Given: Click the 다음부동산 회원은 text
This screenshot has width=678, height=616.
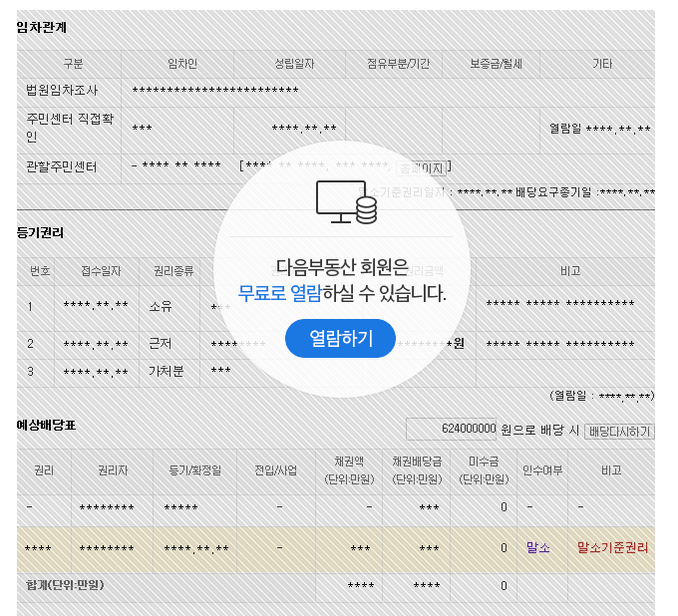Looking at the screenshot, I should click(342, 268).
